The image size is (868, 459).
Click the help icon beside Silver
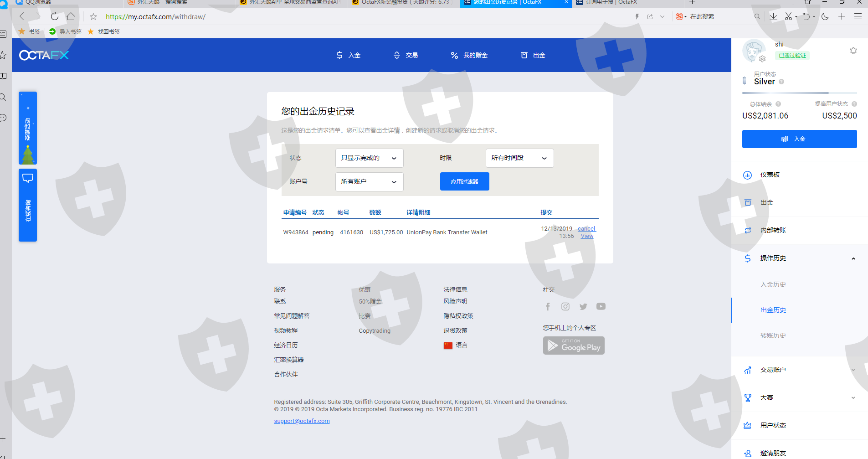pyautogui.click(x=781, y=82)
